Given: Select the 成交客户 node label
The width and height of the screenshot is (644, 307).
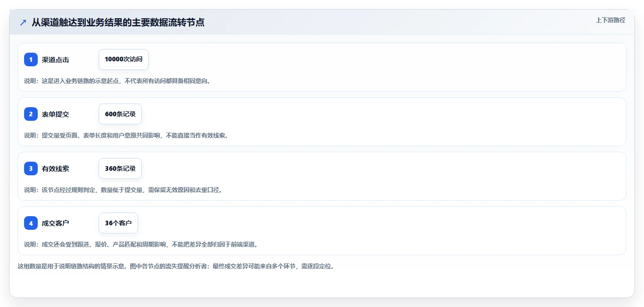Looking at the screenshot, I should (55, 223).
